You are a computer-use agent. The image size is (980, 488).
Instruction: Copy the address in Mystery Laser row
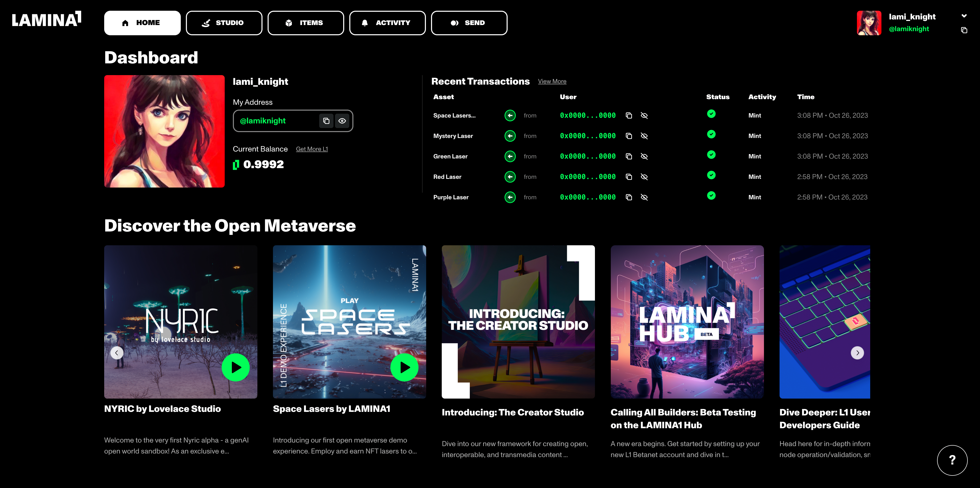pyautogui.click(x=629, y=136)
